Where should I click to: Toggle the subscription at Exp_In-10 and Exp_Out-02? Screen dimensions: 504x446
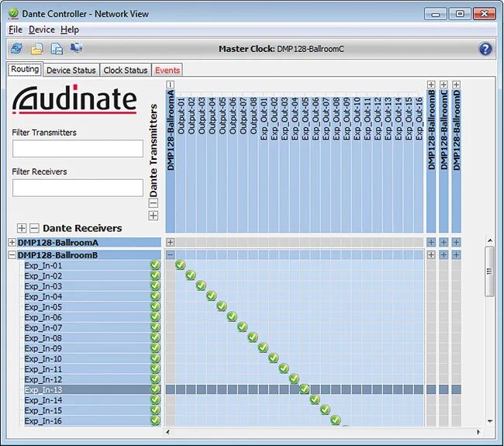point(273,358)
